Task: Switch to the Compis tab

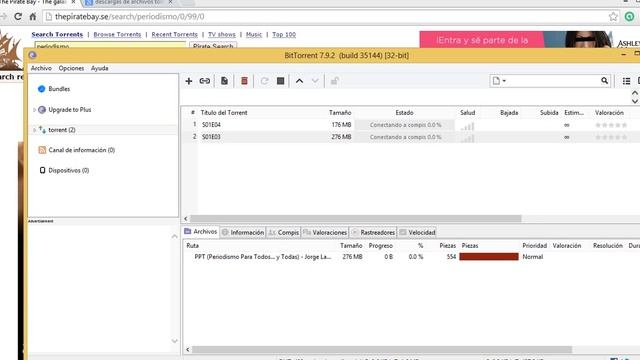Action: pyautogui.click(x=284, y=232)
